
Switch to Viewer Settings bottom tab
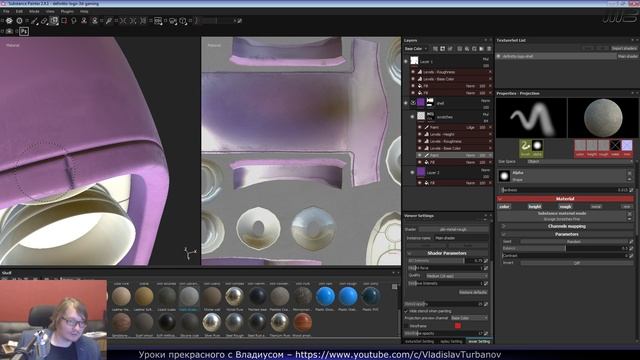point(479,341)
